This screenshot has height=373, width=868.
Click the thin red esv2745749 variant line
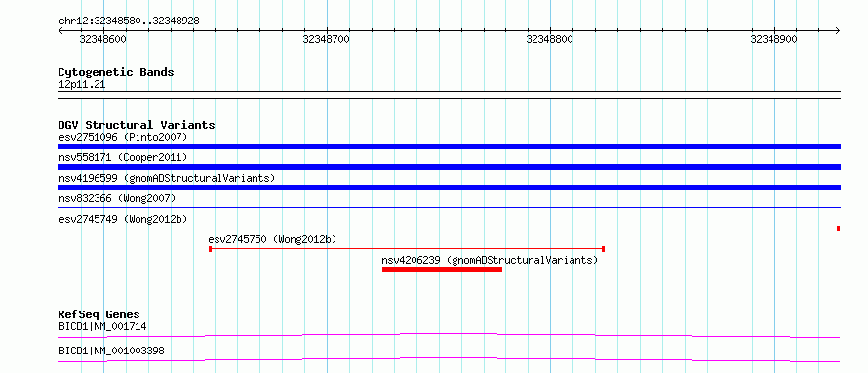tap(449, 228)
